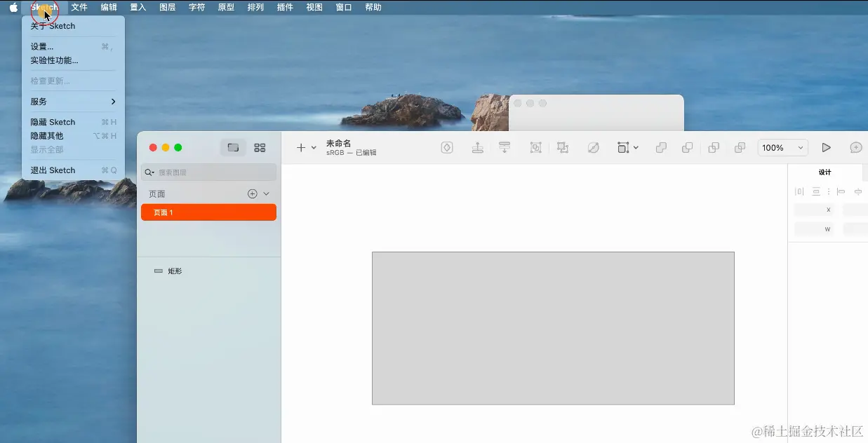This screenshot has height=443, width=868.
Task: Select the gray rectangle on the canvas
Action: 553,328
